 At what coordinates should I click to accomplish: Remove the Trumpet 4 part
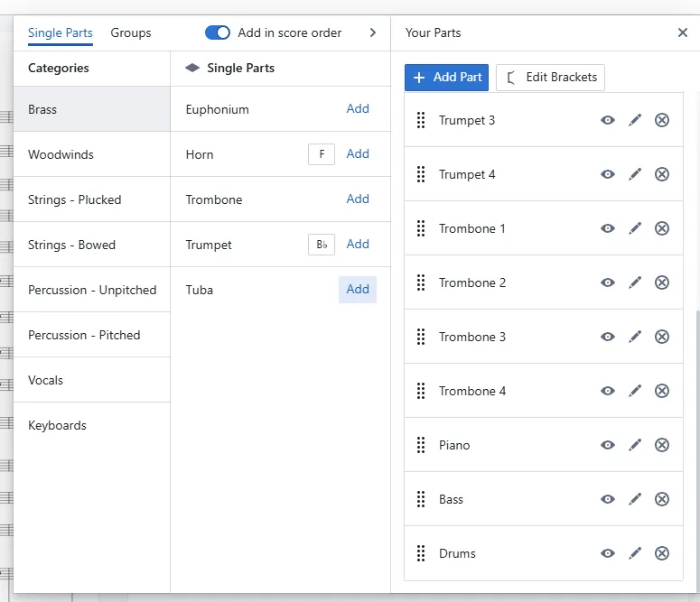pos(662,174)
